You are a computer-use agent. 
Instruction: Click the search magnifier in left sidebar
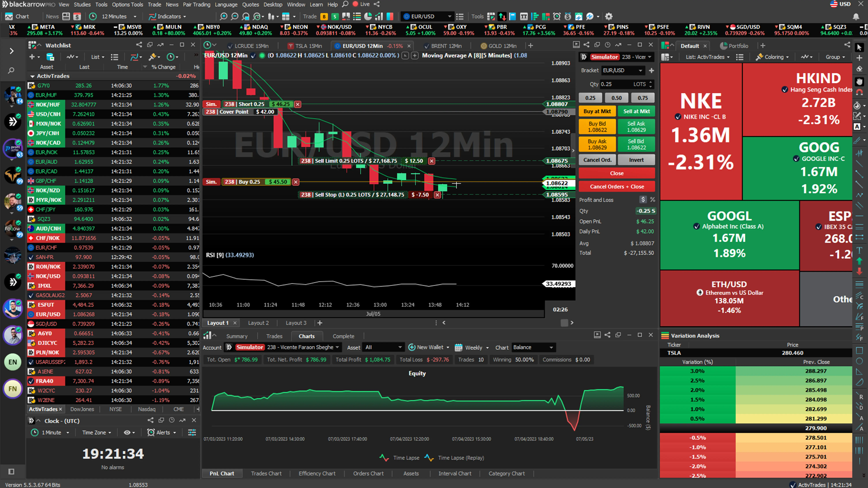(11, 70)
